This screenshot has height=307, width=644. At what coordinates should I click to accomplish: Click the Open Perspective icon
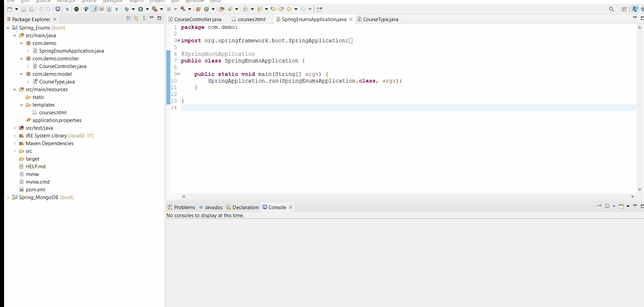coord(625,9)
